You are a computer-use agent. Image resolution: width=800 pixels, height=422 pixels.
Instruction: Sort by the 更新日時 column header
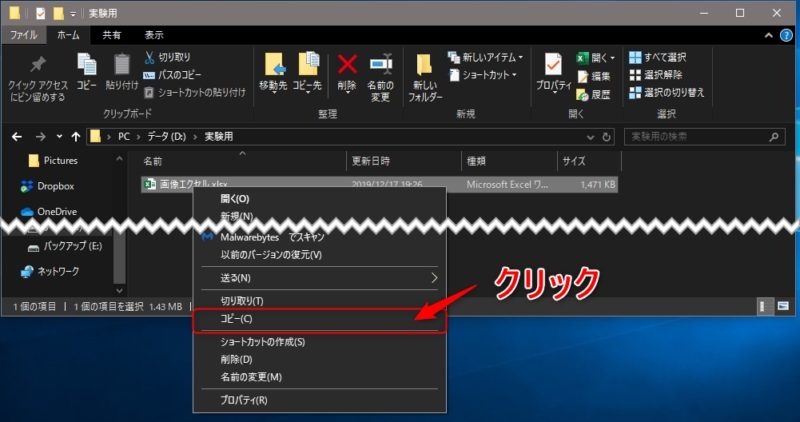[370, 161]
